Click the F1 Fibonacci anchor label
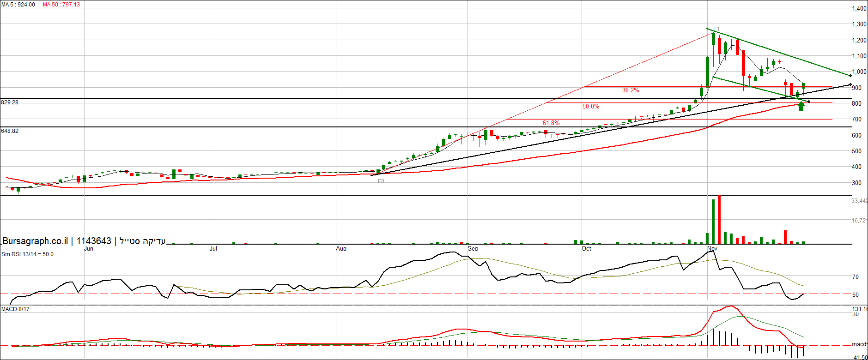The height and width of the screenshot is (360, 868). (716, 29)
